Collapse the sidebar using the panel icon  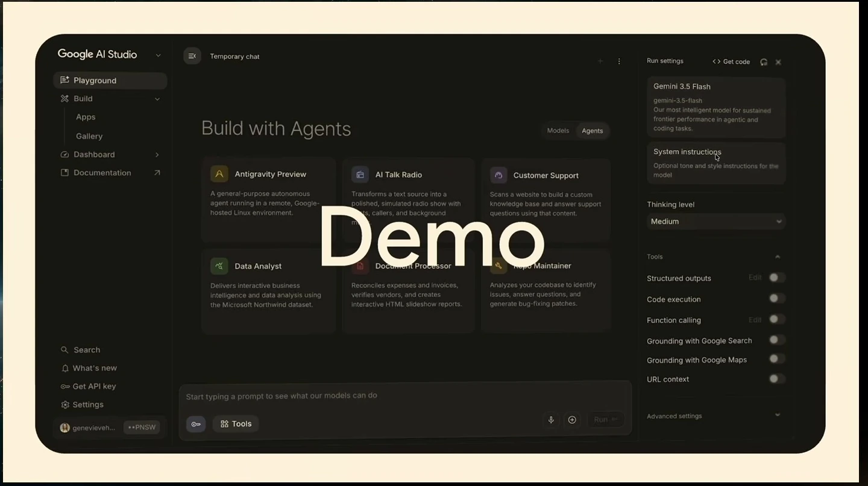192,56
